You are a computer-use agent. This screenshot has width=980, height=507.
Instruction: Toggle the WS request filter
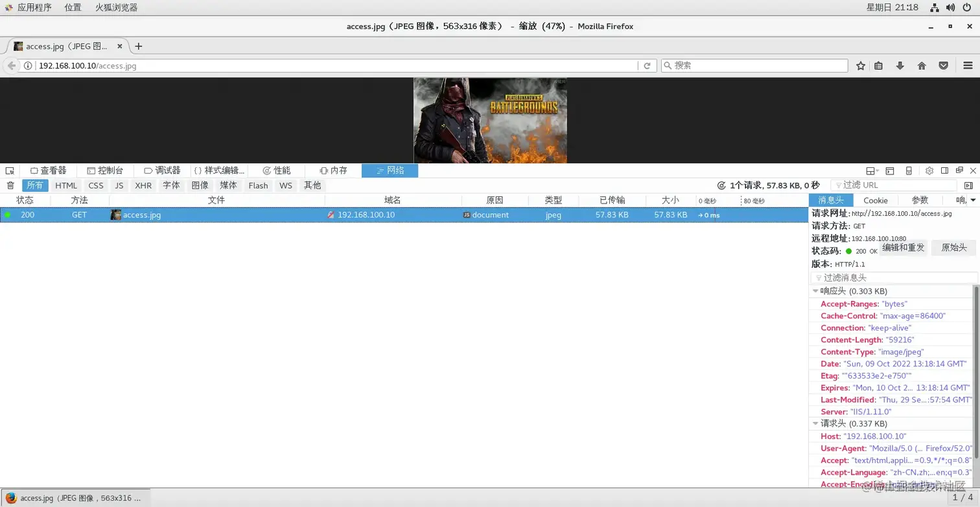(286, 185)
